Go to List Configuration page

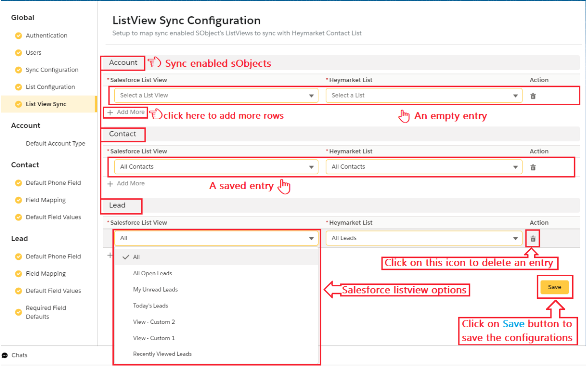[50, 87]
